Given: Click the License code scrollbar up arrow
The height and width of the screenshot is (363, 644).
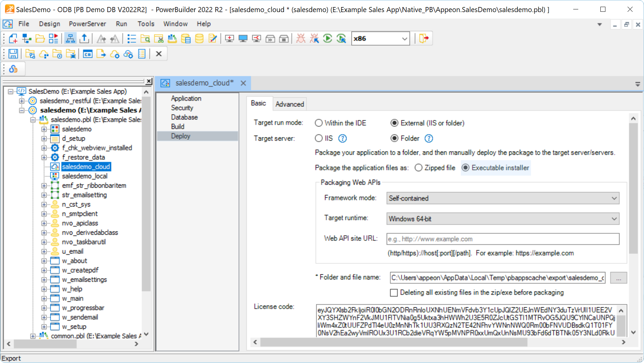Looking at the screenshot, I should (621, 311).
